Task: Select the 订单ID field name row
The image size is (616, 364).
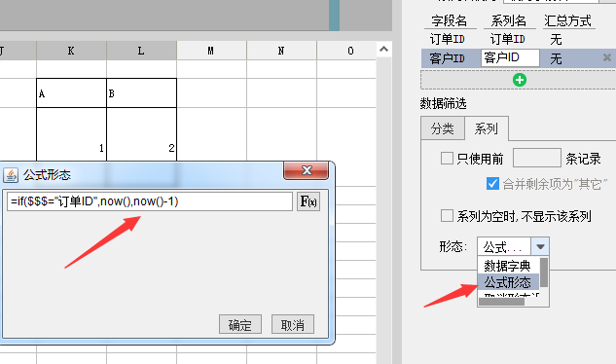Action: [448, 39]
